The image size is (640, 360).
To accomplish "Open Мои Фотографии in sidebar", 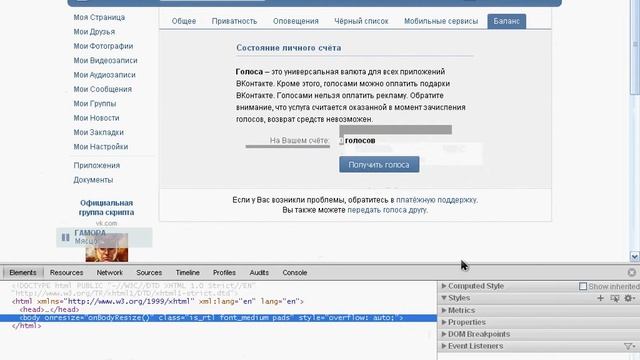I will tap(103, 46).
